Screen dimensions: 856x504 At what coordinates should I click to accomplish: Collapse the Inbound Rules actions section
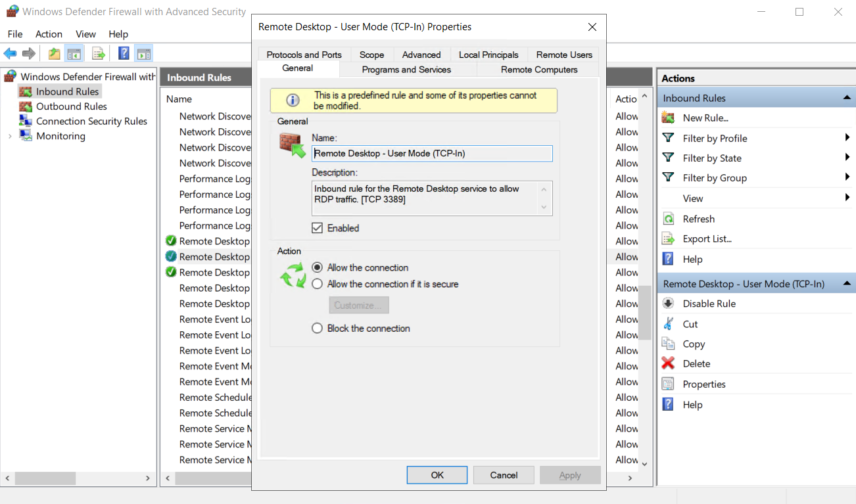[x=847, y=98]
